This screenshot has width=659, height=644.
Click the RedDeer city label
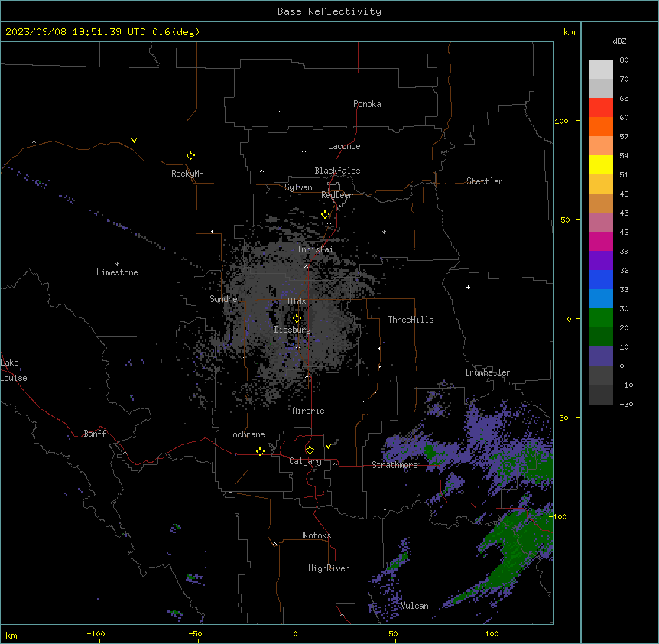tap(336, 195)
